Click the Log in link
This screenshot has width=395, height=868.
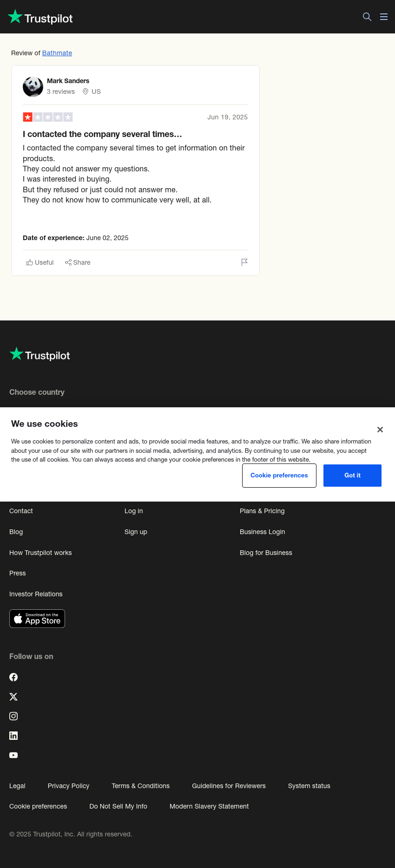pos(134,511)
